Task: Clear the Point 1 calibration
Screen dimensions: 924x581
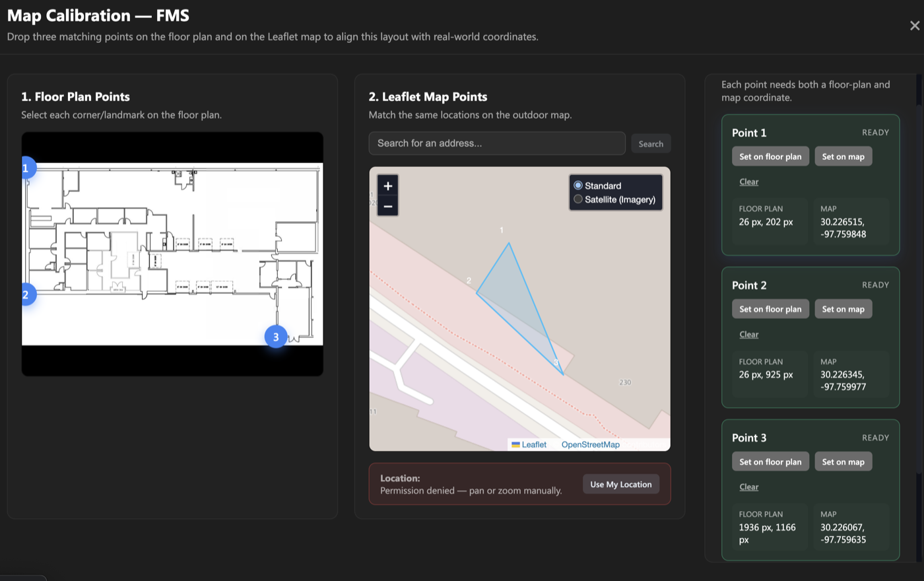Action: tap(748, 182)
